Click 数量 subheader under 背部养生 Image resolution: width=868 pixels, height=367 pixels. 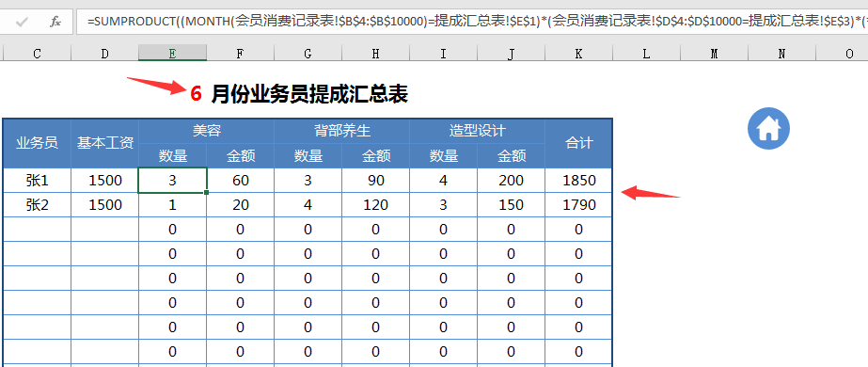pos(308,156)
